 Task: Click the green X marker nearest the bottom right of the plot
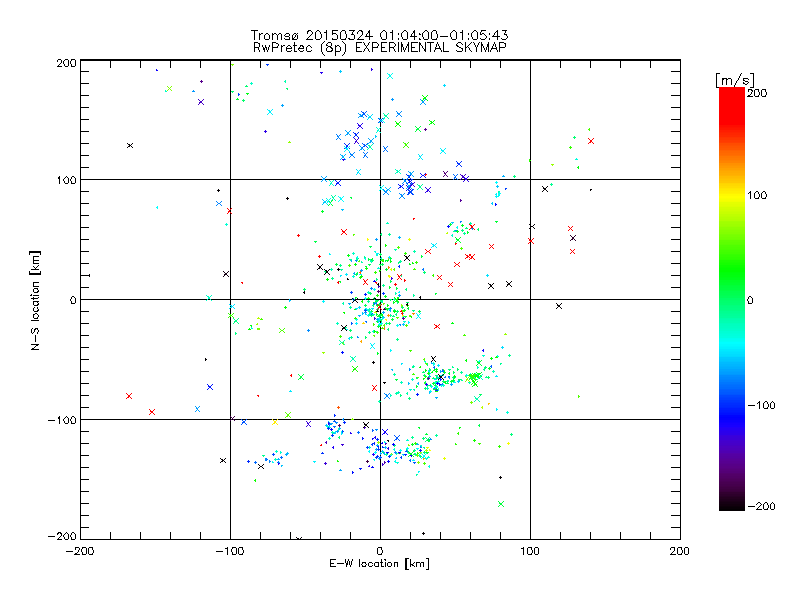(501, 504)
